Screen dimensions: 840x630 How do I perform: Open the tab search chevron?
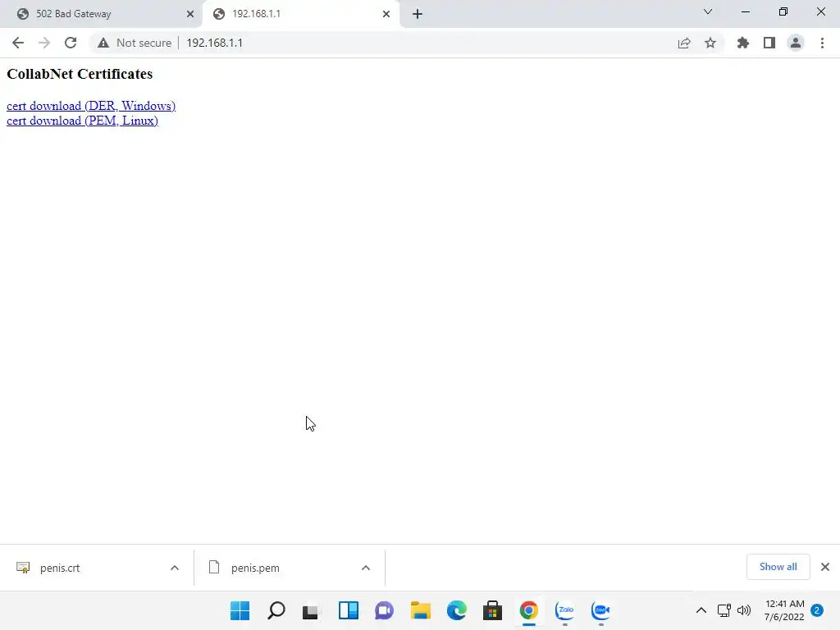(x=707, y=11)
